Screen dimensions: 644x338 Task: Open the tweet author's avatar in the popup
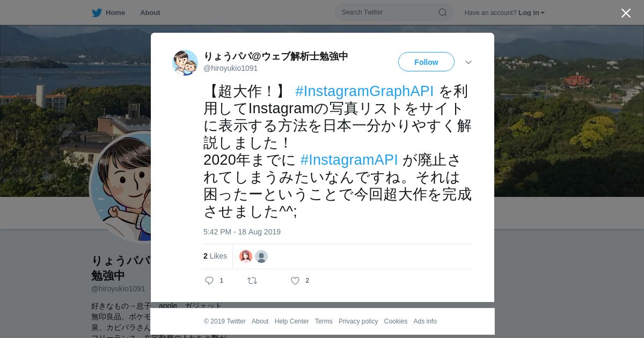pyautogui.click(x=185, y=63)
